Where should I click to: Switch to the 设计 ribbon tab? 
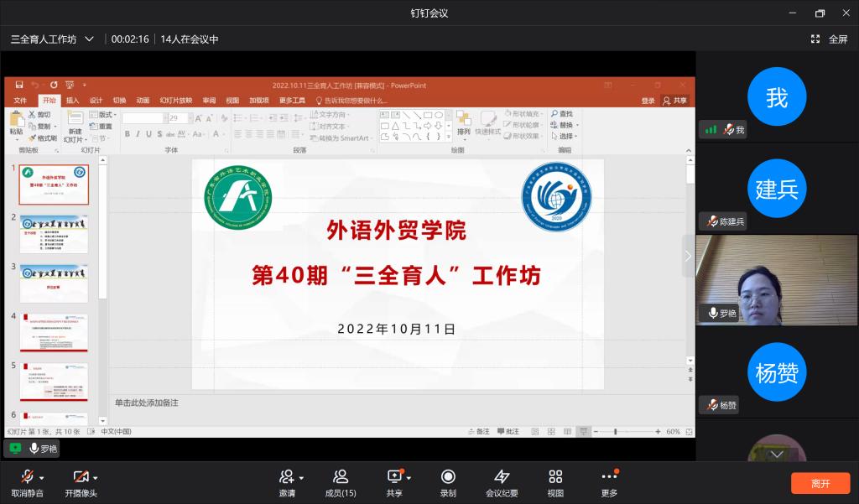[96, 101]
